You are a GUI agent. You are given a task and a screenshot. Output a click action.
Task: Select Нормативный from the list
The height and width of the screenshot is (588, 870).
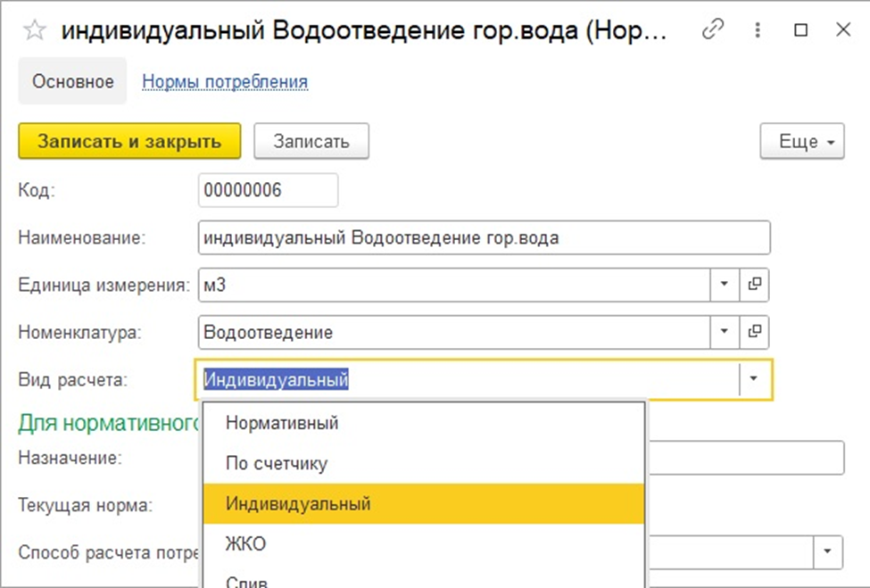coord(282,423)
